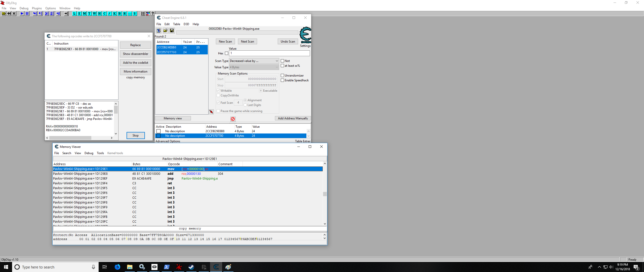Open Memory view from Cheat Engine
Screen dimensions: 644x272
(x=173, y=118)
